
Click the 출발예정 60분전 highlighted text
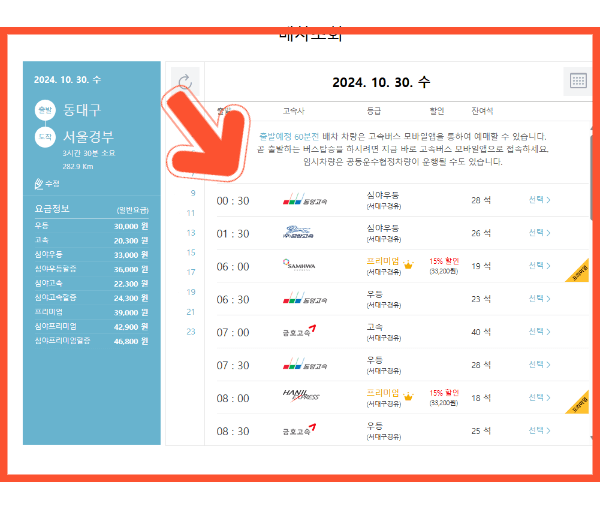point(289,136)
